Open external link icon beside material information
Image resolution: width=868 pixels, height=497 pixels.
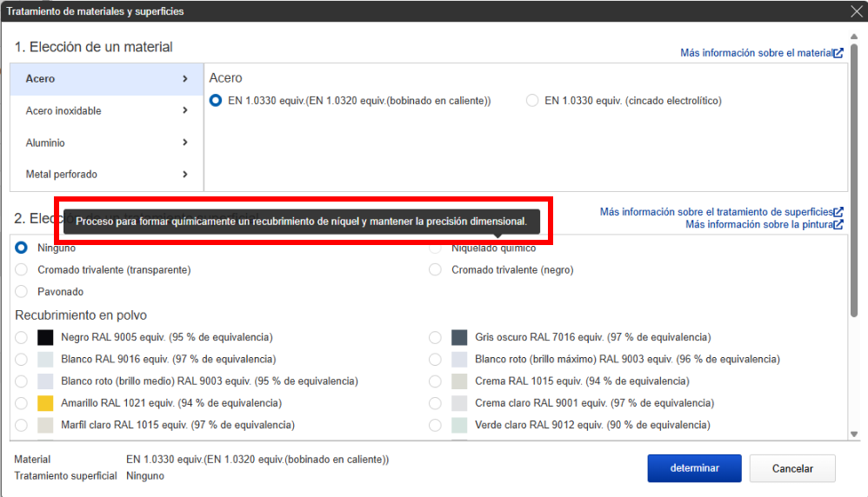pos(838,53)
